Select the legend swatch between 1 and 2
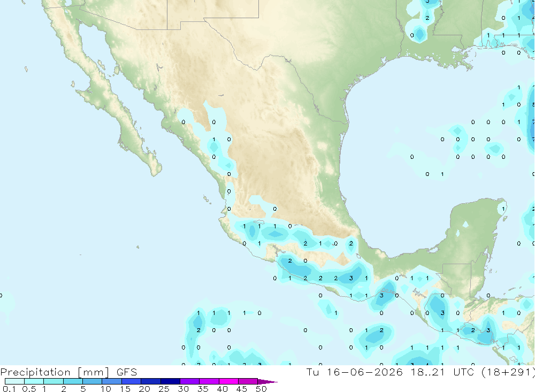Screen dimensions: 535x392 point(53,381)
